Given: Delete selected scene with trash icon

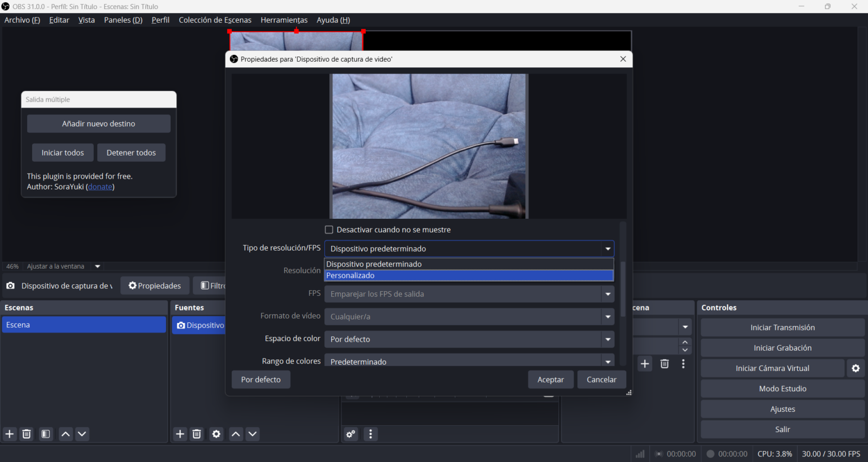Looking at the screenshot, I should point(27,434).
